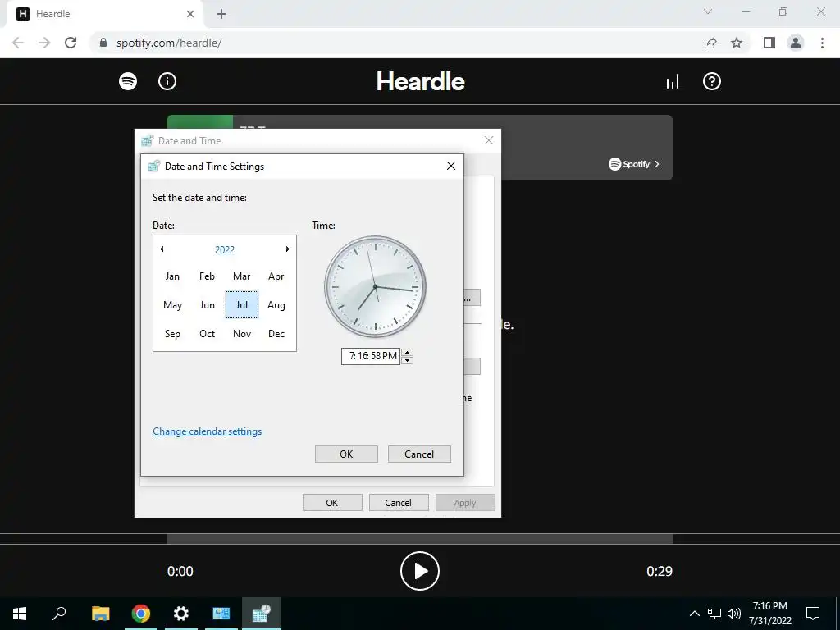Open the Heardle help question mark icon
This screenshot has height=630, width=840.
(711, 81)
